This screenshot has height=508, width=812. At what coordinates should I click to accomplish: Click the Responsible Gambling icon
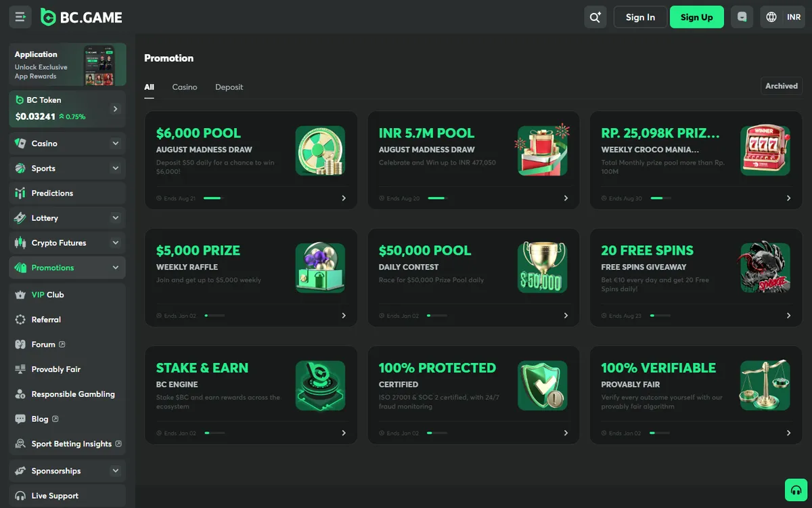click(20, 394)
